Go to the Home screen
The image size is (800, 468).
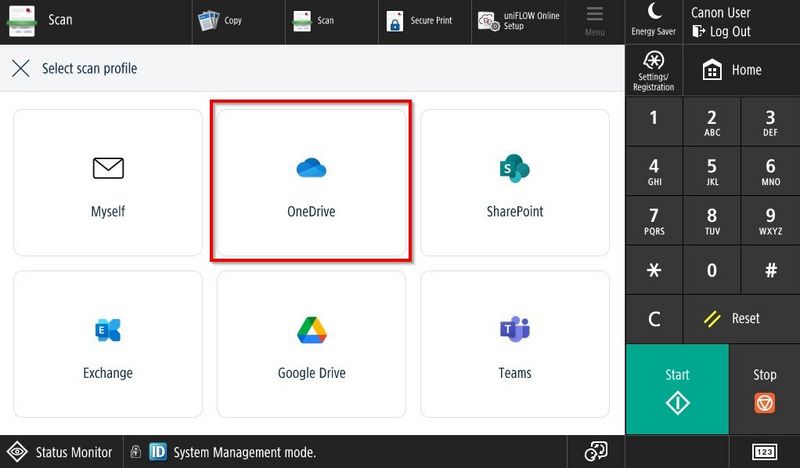733,70
